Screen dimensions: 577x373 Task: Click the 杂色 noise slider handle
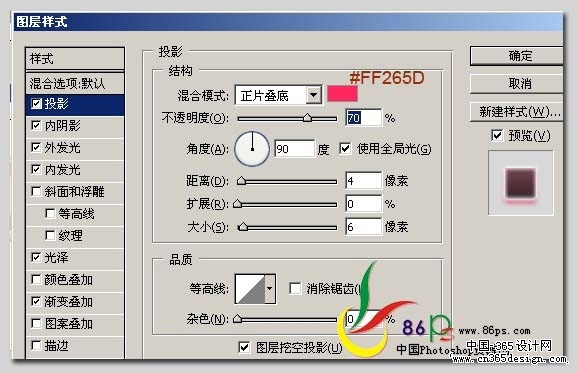[x=238, y=319]
